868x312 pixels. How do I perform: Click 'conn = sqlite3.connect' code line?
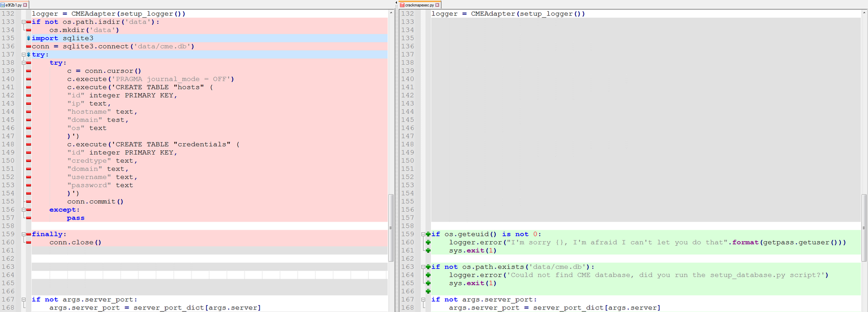(113, 46)
